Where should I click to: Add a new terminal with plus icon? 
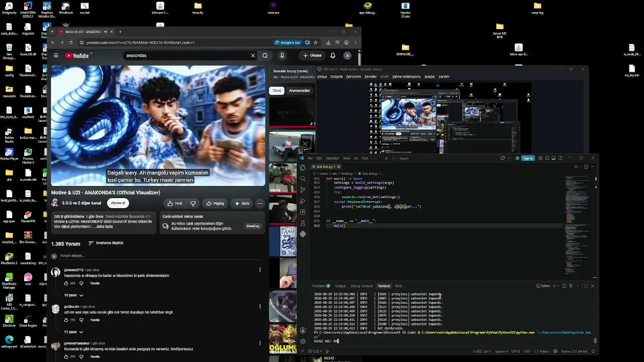pos(554,286)
